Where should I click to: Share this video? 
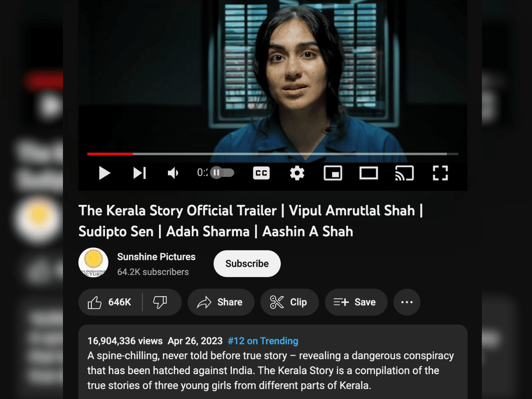coord(221,302)
